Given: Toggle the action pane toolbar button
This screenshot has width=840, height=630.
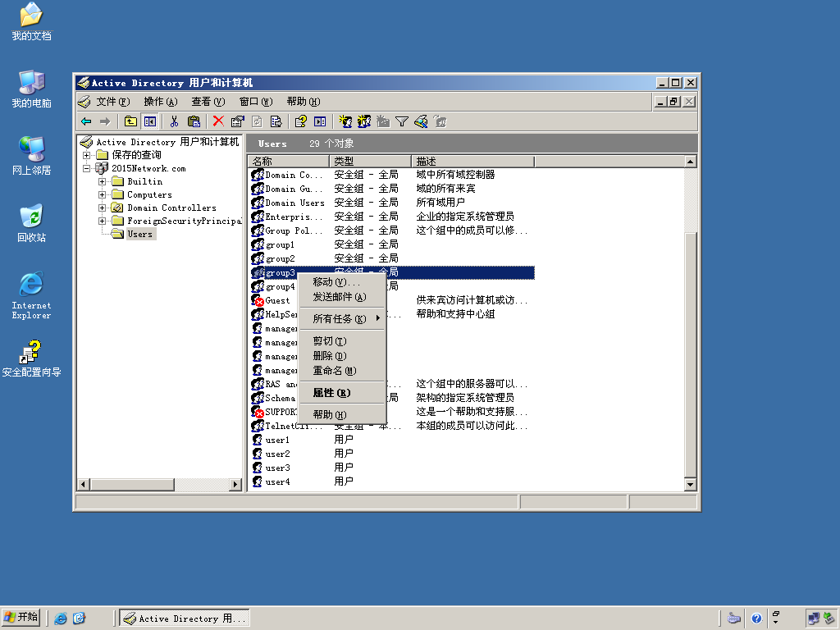Looking at the screenshot, I should [320, 121].
